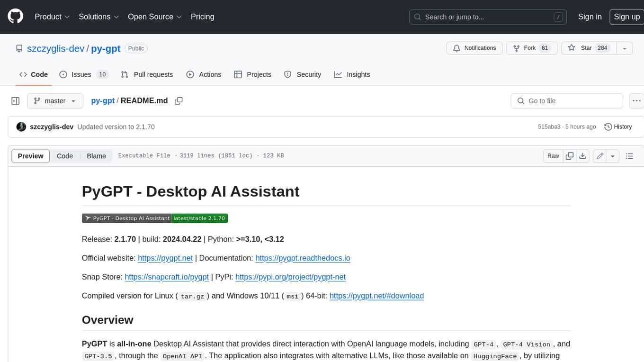Switch to the Pull requests tab
The height and width of the screenshot is (362, 644).
[x=147, y=74]
